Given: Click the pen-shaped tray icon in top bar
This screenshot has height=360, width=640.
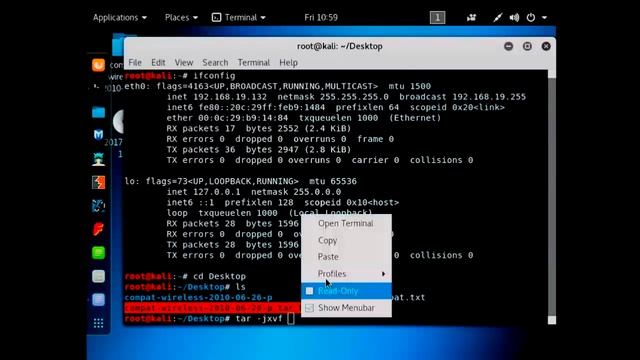Looking at the screenshot, I should click(x=497, y=18).
